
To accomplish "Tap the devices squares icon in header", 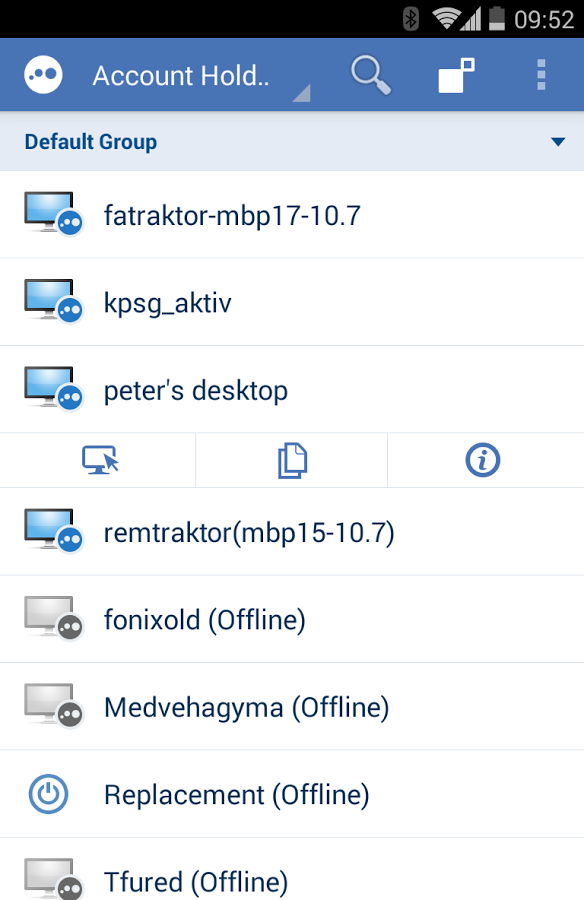I will (457, 75).
